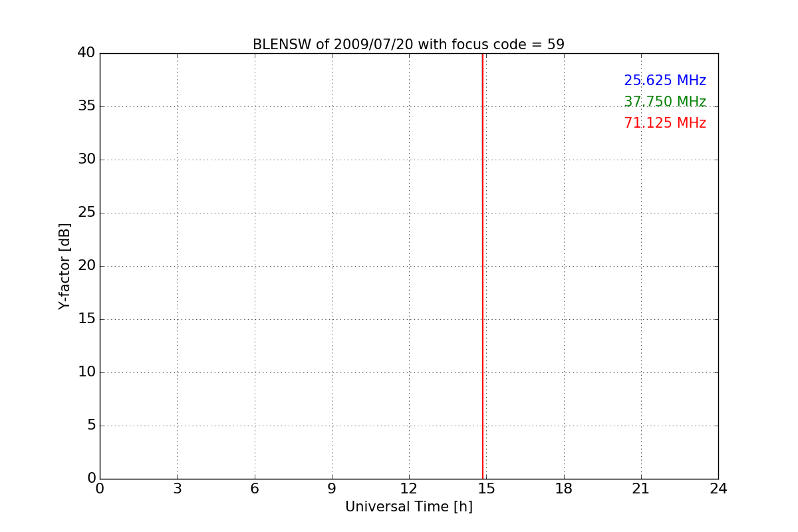
Task: Click y-axis tick label 5
Action: pyautogui.click(x=92, y=425)
